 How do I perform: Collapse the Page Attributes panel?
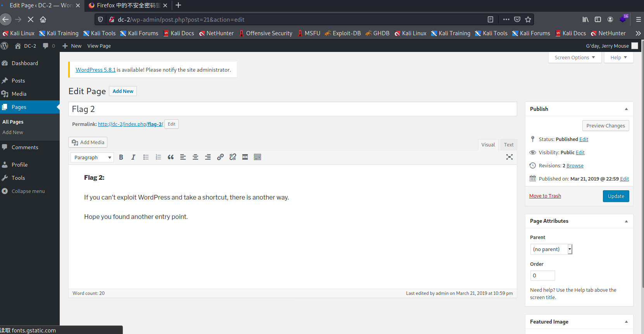[x=626, y=221]
